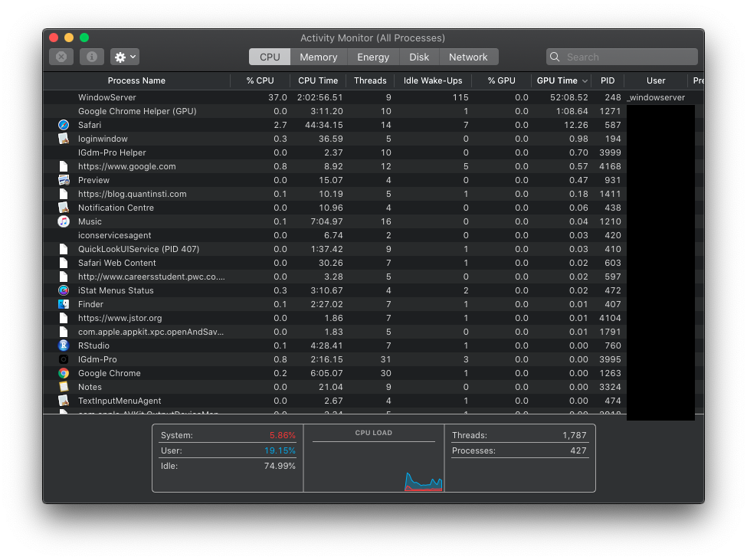Click document icon beside https://blog.quantinsti.com
This screenshot has height=560, width=747.
[x=64, y=194]
